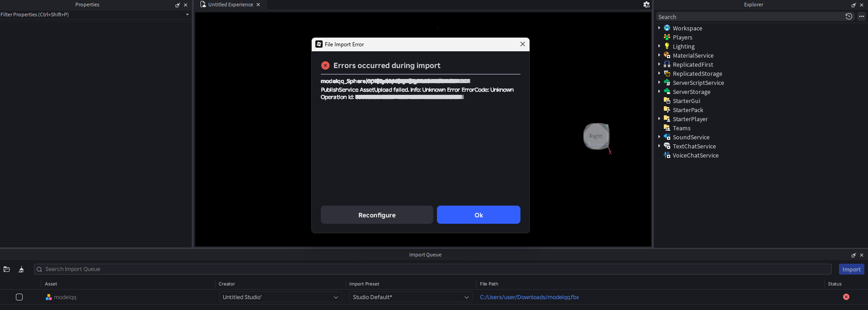Click the Search Import Queue field

click(x=433, y=269)
